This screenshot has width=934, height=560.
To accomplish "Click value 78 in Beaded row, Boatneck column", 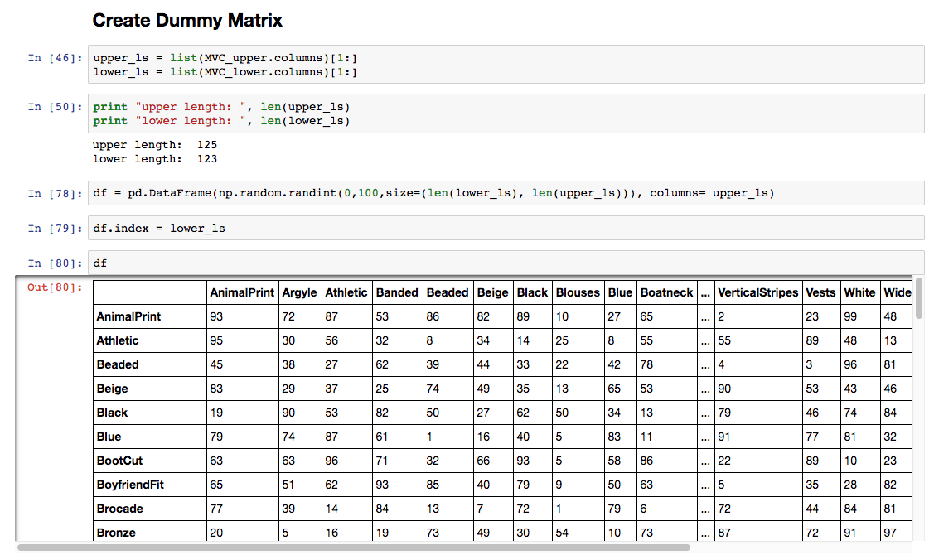I will [647, 364].
